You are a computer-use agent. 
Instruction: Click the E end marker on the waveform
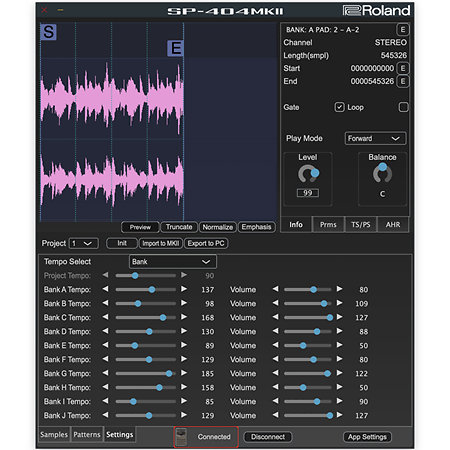(x=175, y=49)
